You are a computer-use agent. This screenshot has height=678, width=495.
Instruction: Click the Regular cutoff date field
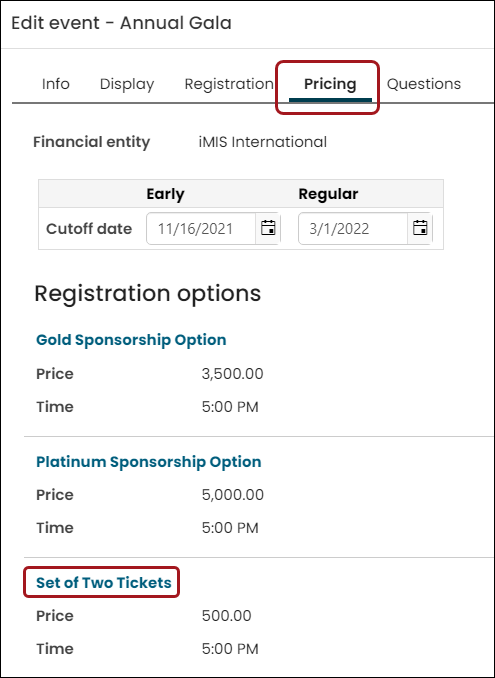tap(353, 228)
